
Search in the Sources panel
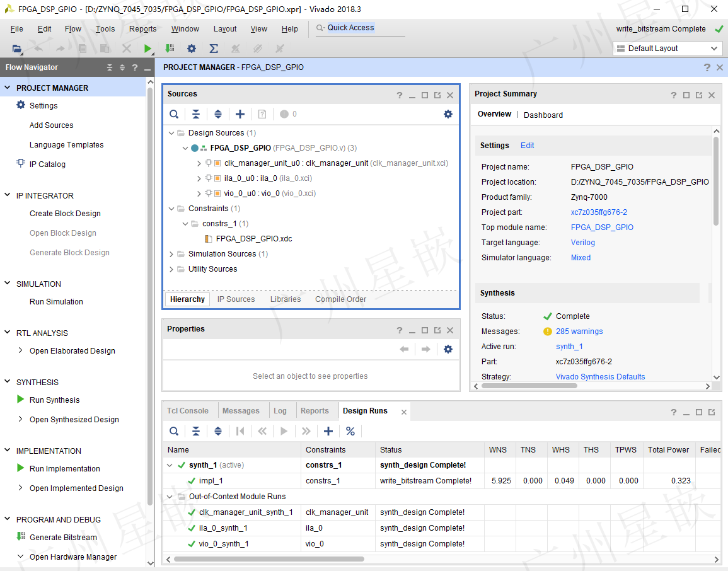[x=173, y=114]
